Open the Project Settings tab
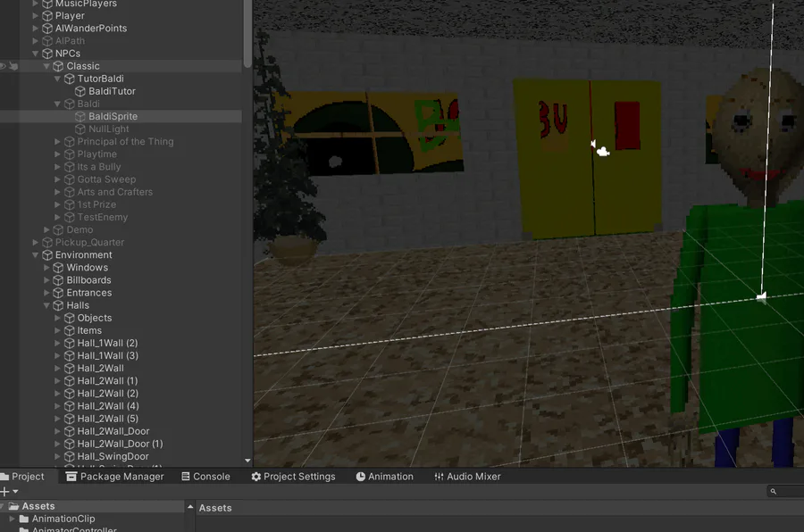This screenshot has height=532, width=804. tap(293, 477)
